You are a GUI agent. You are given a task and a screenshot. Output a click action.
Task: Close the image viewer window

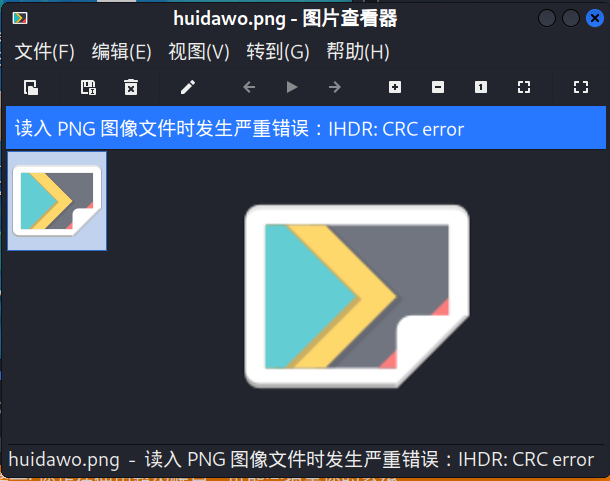click(595, 18)
